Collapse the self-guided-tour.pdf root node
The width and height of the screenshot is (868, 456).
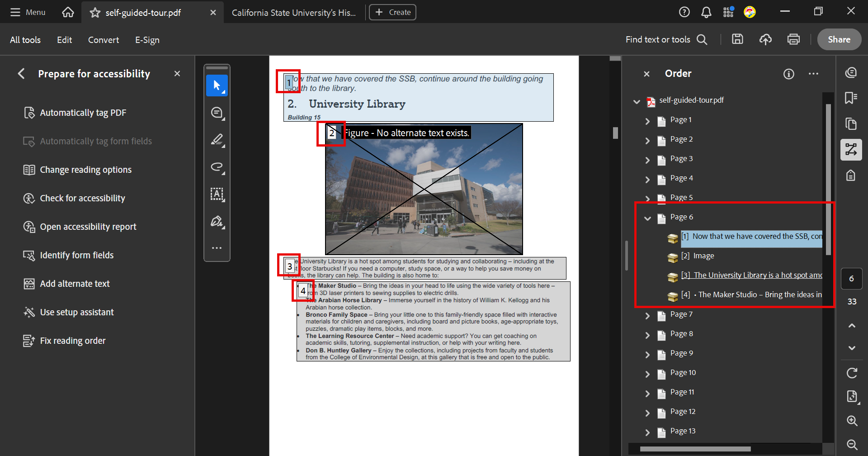[637, 101]
